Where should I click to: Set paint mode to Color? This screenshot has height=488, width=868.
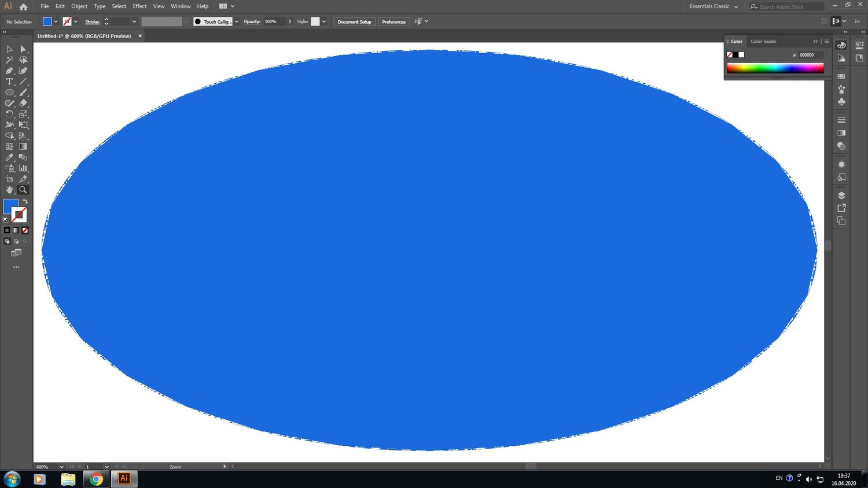pos(7,230)
